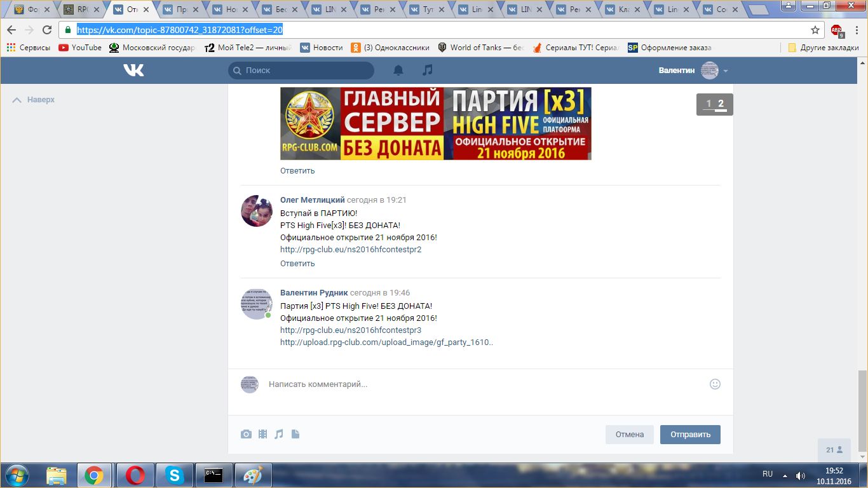Attach a video with the film icon
This screenshot has width=868, height=488.
pos(262,435)
